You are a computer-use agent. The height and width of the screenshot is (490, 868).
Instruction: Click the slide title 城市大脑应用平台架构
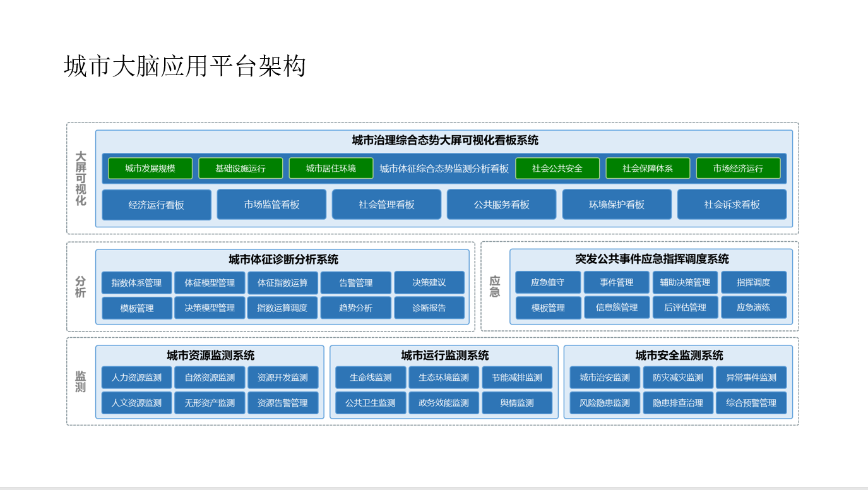(184, 66)
